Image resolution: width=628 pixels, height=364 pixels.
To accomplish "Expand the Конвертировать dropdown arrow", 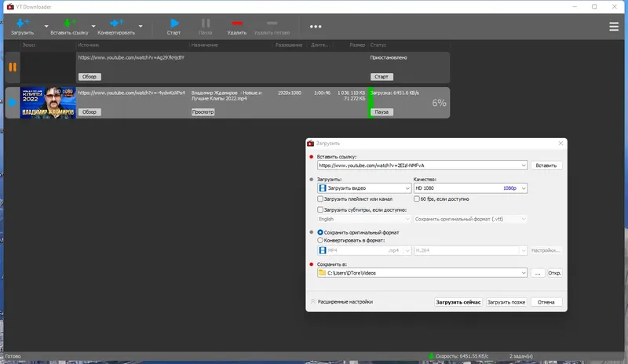I will pos(141,27).
